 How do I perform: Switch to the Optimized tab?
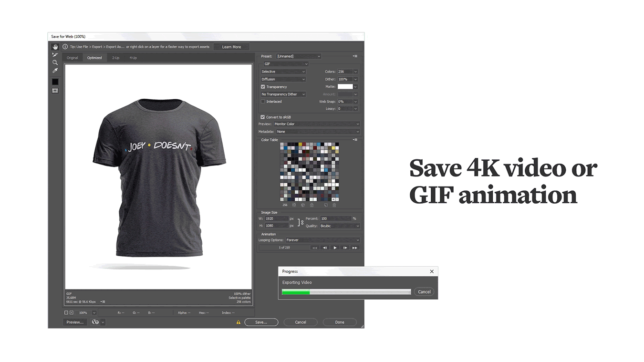94,58
